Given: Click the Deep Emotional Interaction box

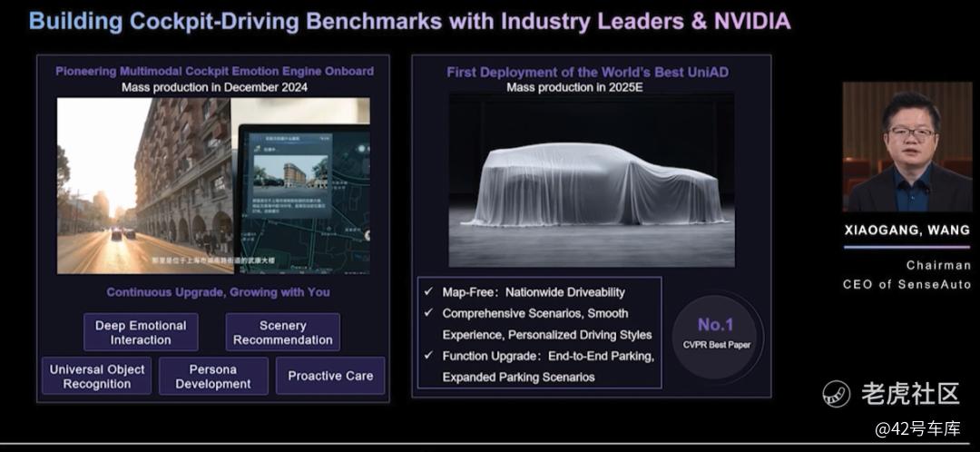Looking at the screenshot, I should pos(141,332).
